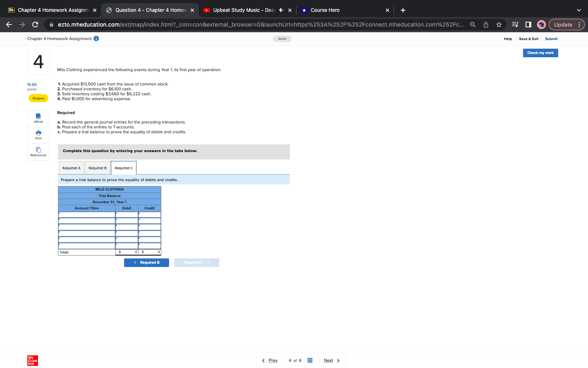The image size is (588, 368).
Task: Click the zoom magnifier icon in the address bar
Action: [x=472, y=25]
